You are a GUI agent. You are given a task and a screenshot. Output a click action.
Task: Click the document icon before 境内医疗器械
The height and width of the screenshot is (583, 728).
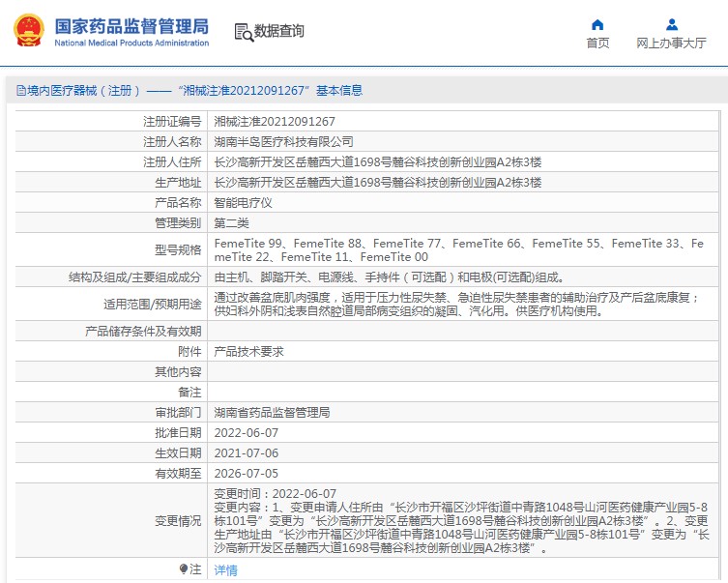[21, 91]
